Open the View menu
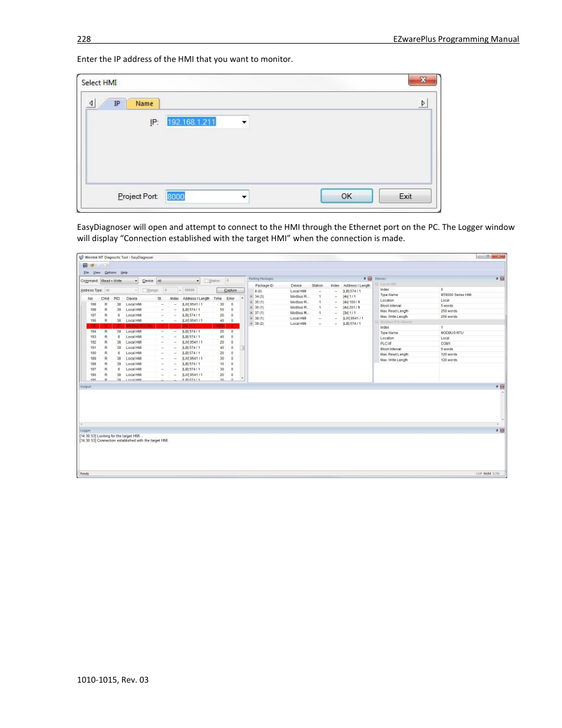This screenshot has height=728, width=562. 97,272
